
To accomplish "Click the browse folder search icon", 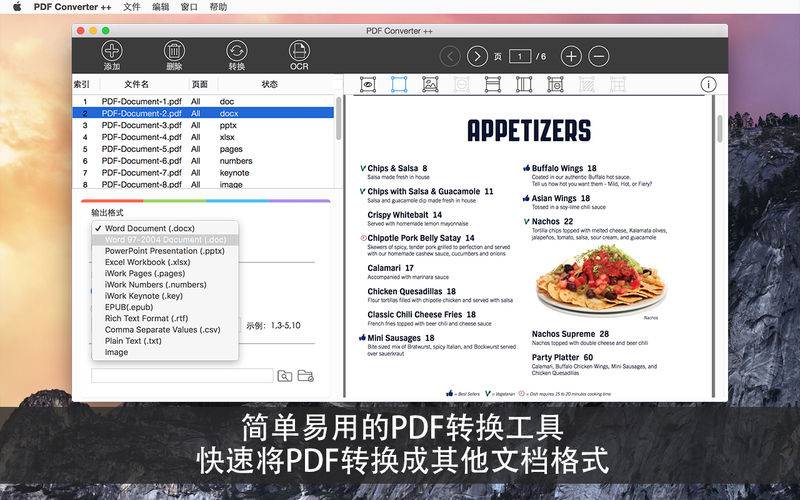I will tap(285, 376).
